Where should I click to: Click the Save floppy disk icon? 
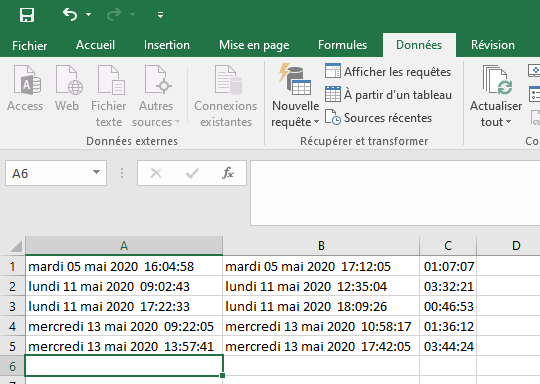[27, 15]
